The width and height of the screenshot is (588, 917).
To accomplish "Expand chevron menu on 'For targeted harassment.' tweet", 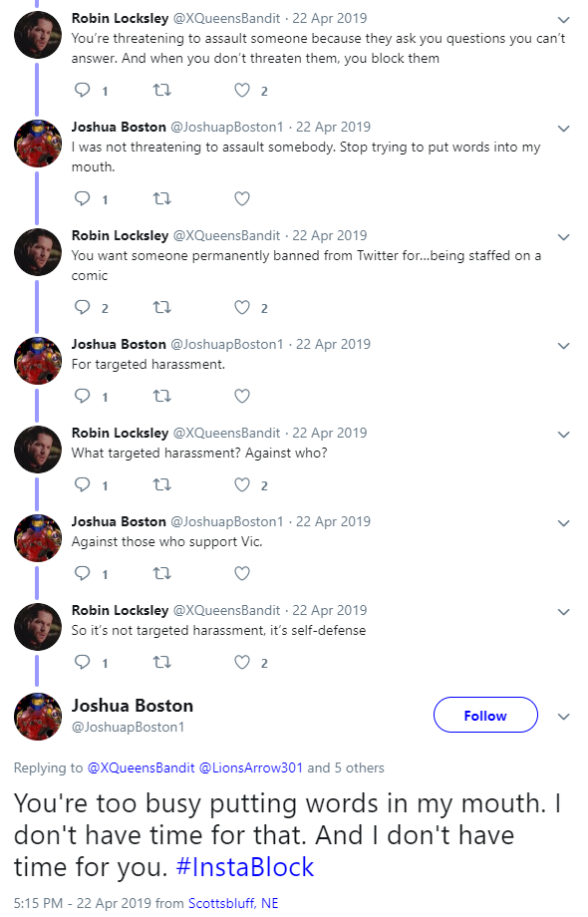I will click(x=563, y=346).
